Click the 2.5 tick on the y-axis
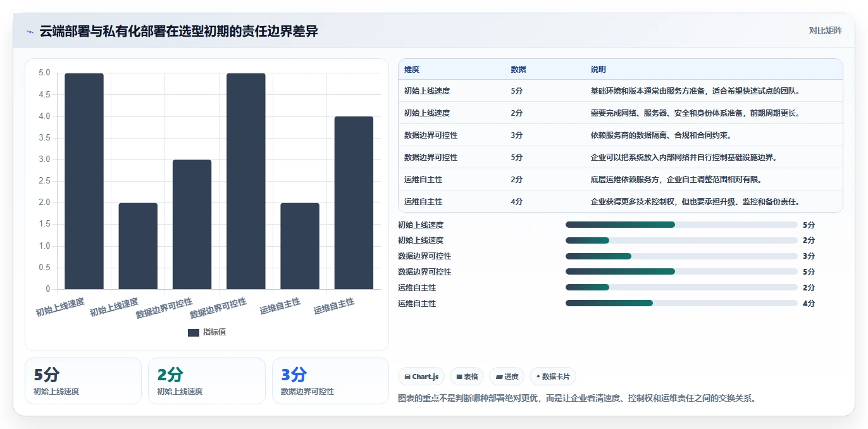The height and width of the screenshot is (429, 868). coord(44,181)
